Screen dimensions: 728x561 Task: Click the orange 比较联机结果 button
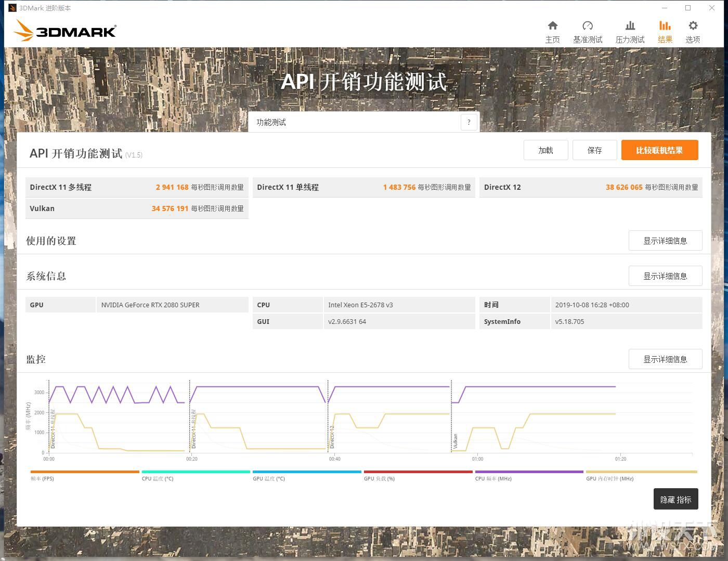click(x=659, y=150)
